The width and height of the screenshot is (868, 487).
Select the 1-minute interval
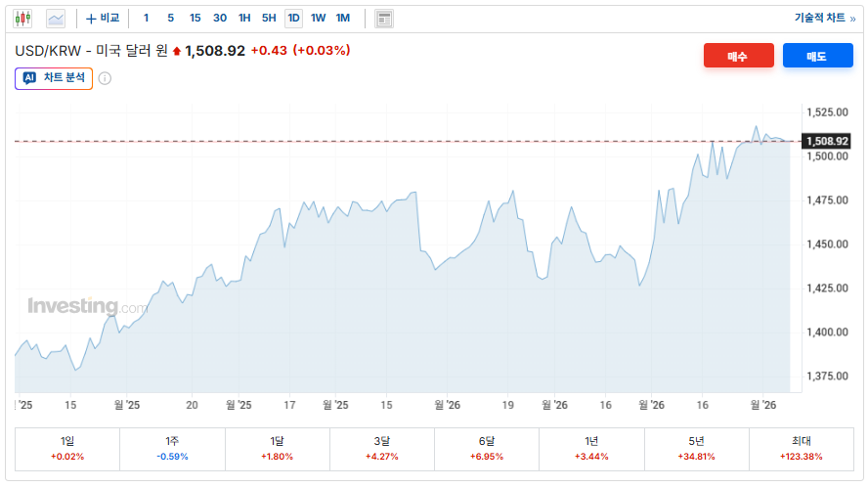pyautogui.click(x=147, y=19)
